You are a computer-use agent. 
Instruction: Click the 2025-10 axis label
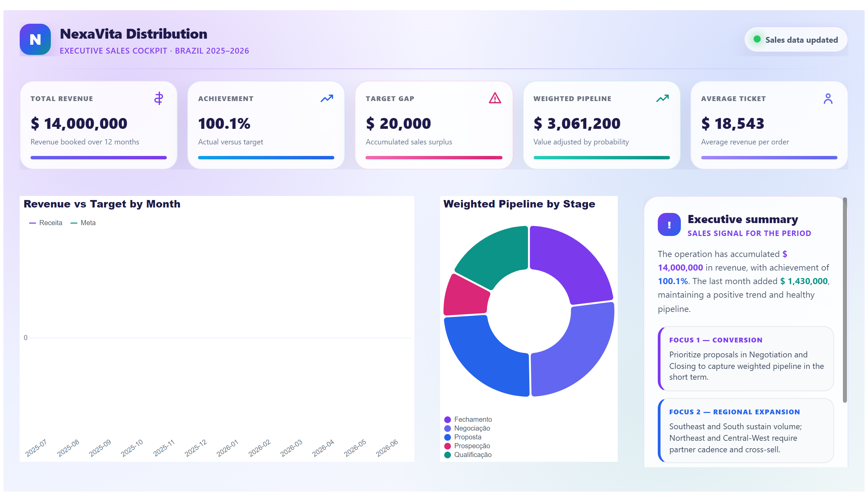132,448
